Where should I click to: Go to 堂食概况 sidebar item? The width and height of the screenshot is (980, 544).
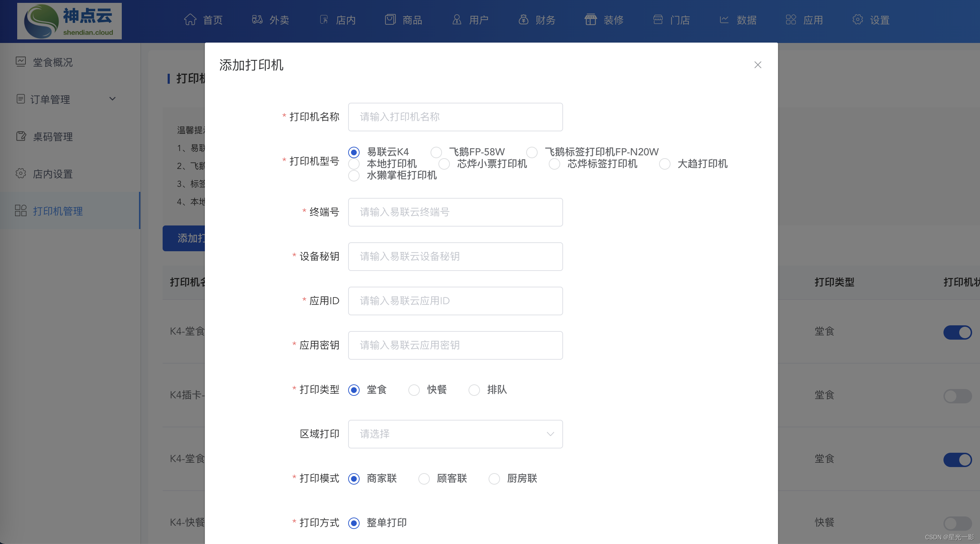(53, 62)
